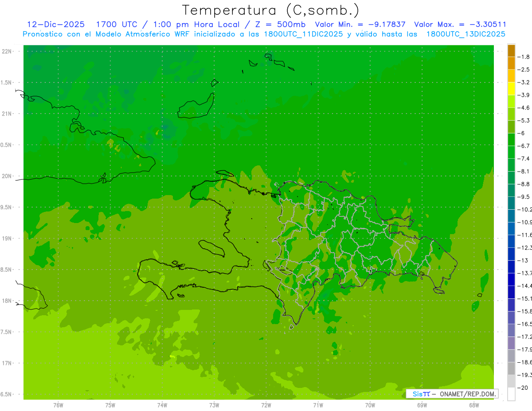Click valid-until time "1800UTC_13DIC2025"
This screenshot has width=532, height=411.
[x=466, y=34]
